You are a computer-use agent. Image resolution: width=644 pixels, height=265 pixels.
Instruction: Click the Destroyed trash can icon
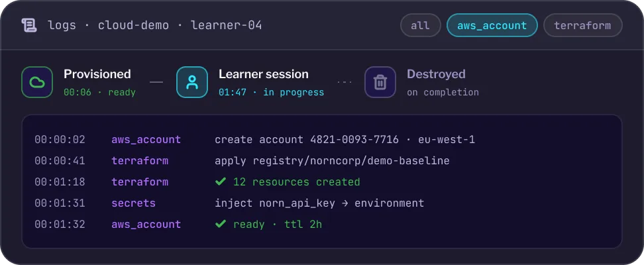point(380,82)
